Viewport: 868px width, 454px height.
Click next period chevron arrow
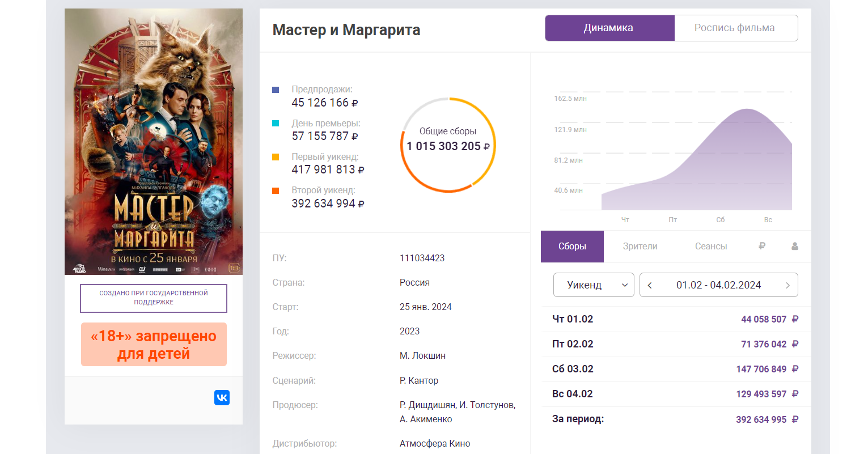[x=788, y=285]
